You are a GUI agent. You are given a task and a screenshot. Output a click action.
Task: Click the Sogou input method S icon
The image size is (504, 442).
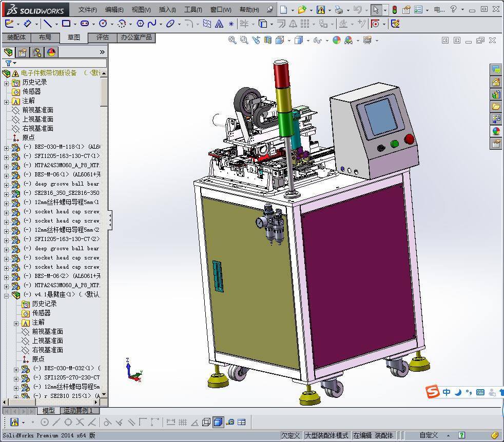[433, 392]
